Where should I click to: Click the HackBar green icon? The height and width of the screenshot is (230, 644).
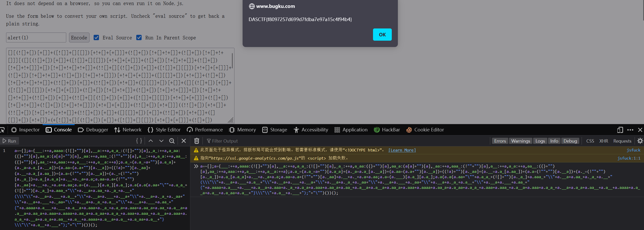[377, 130]
